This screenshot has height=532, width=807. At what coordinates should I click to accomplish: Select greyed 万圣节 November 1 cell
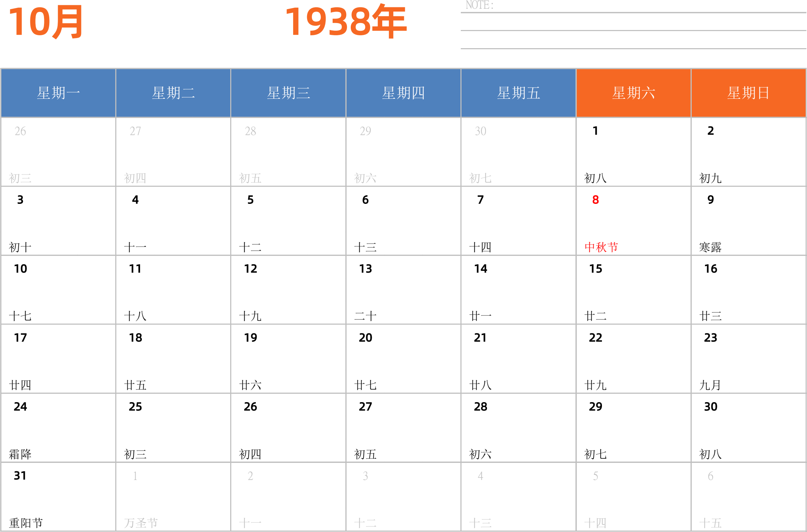click(x=173, y=497)
